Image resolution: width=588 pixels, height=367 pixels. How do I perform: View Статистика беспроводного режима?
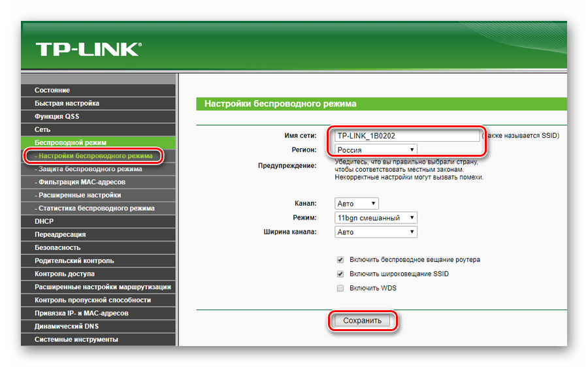[98, 208]
